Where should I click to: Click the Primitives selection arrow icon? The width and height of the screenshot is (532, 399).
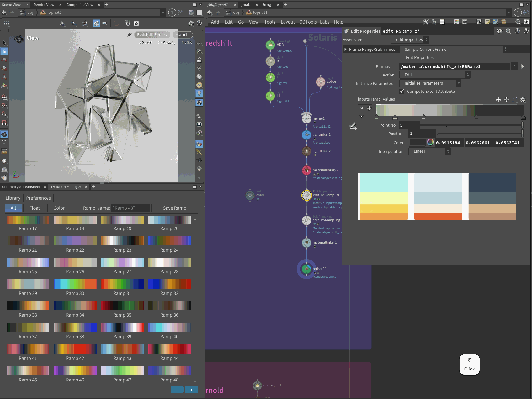point(523,66)
